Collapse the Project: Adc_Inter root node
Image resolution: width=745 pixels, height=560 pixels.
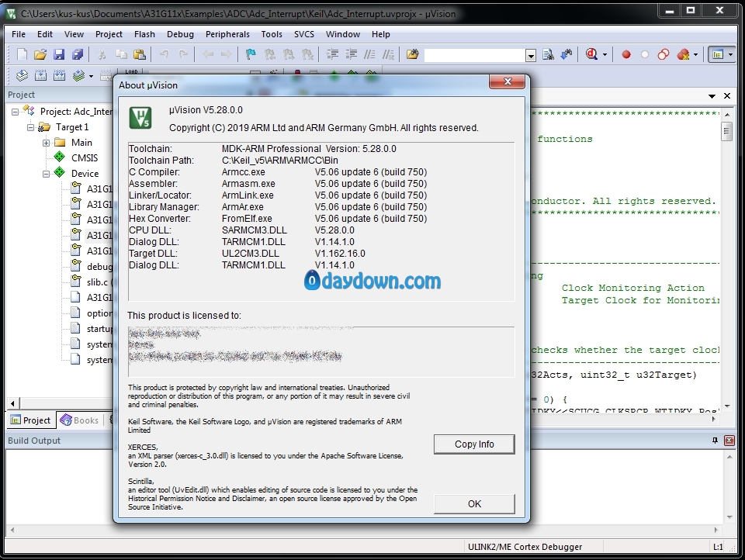click(16, 112)
